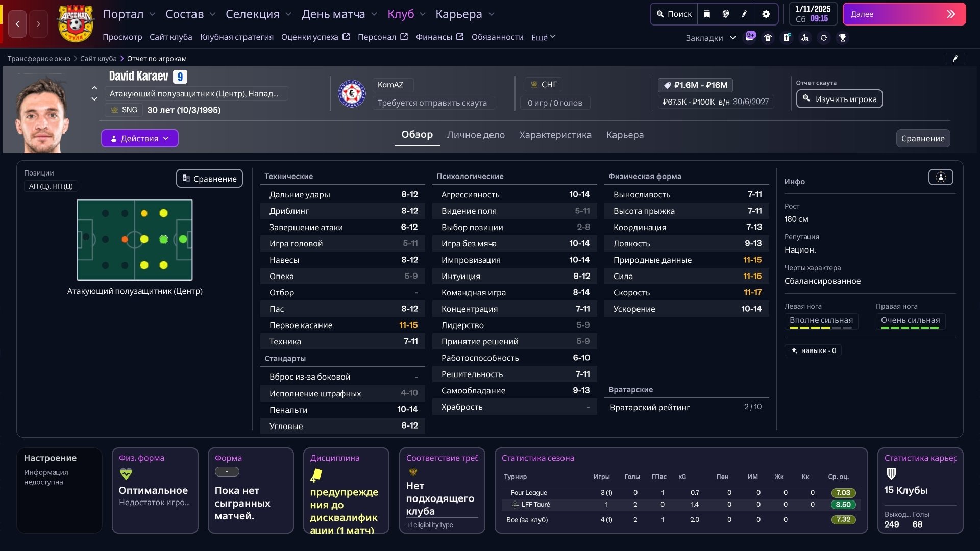Click the trophy shortcut icon
The image size is (980, 551).
(x=843, y=38)
